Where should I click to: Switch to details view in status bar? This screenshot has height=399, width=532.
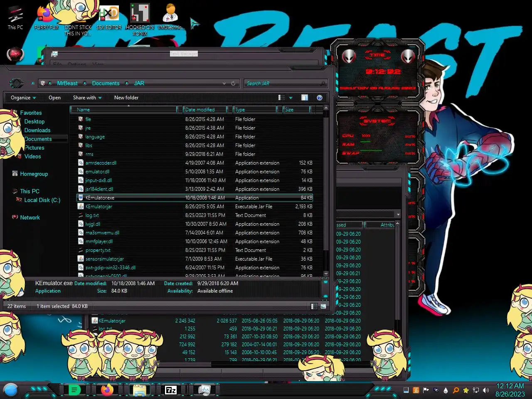[x=314, y=306]
